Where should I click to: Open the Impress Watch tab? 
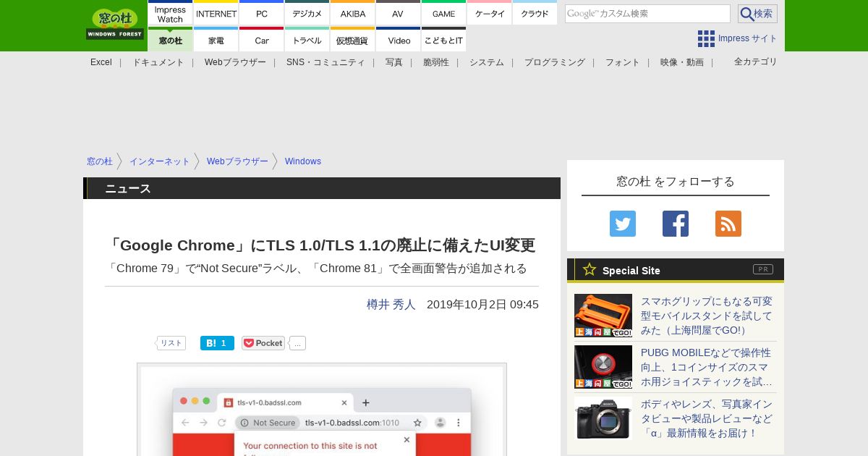coord(170,14)
